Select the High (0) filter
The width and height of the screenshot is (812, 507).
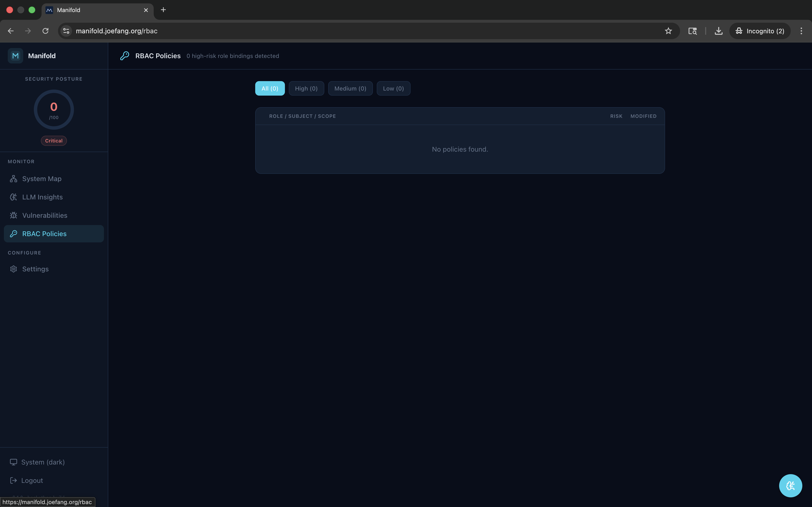(x=306, y=89)
